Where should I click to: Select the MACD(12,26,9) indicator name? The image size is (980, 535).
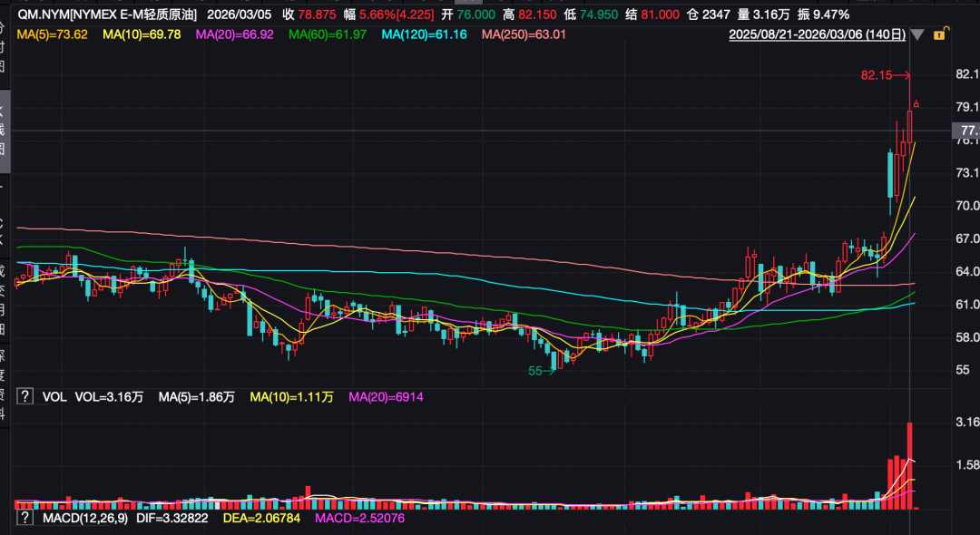(86, 519)
